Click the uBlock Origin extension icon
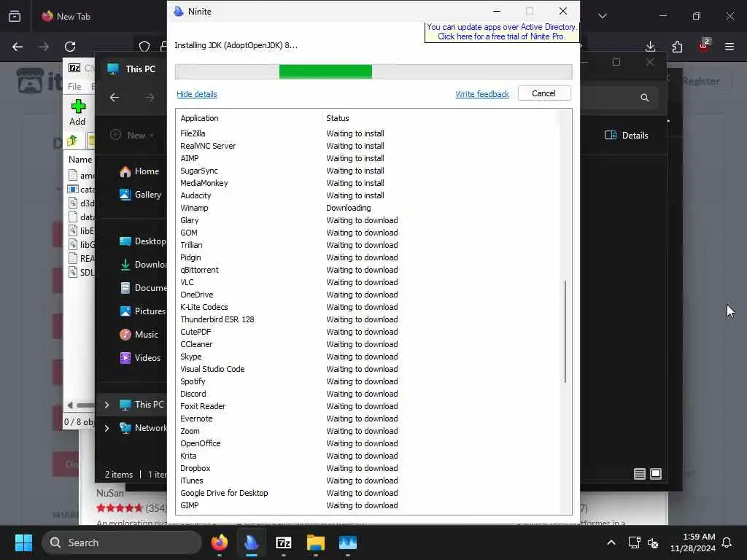 point(704,46)
